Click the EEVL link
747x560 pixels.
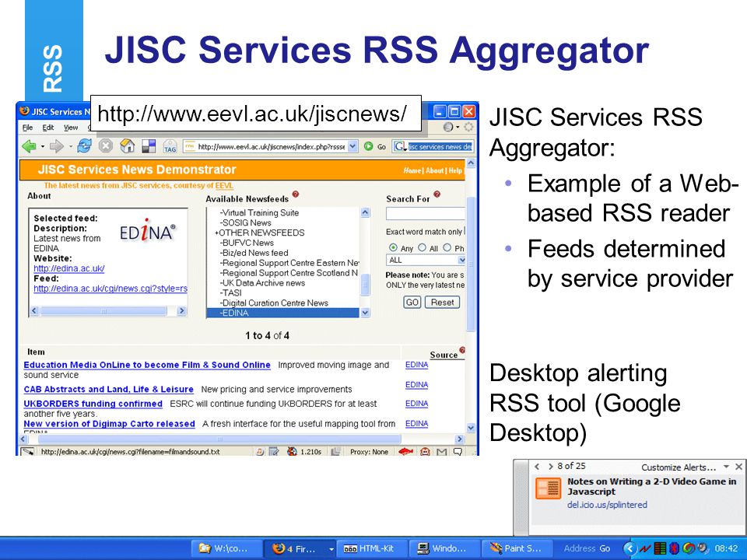coord(224,186)
